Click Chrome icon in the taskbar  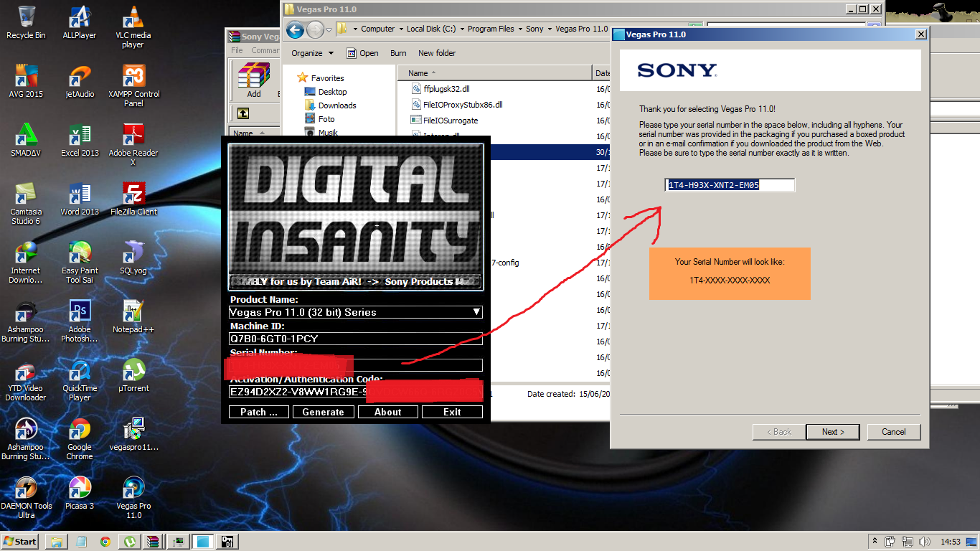click(105, 542)
